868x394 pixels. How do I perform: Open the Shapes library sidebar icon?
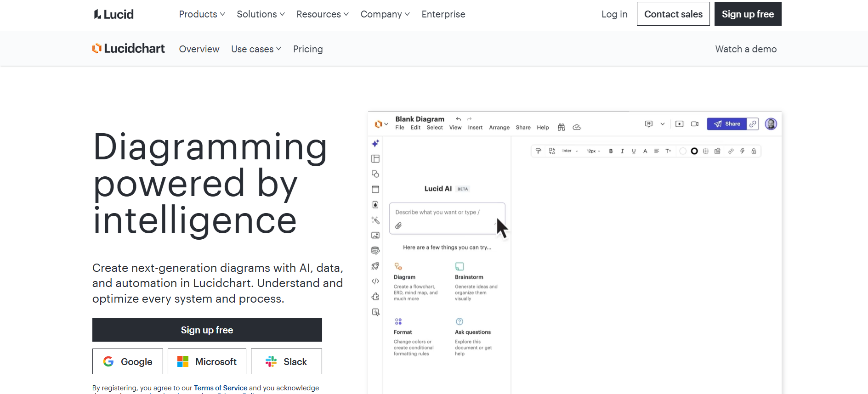[x=375, y=174]
